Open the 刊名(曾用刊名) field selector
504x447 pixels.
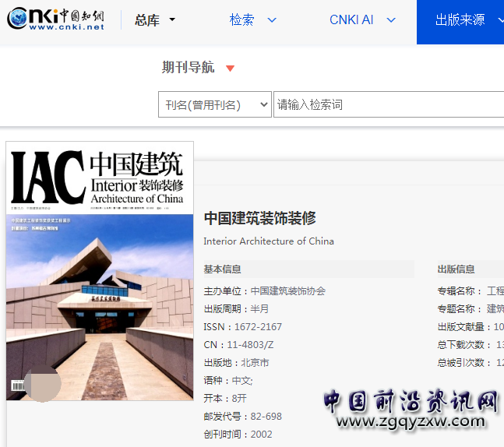coord(215,104)
